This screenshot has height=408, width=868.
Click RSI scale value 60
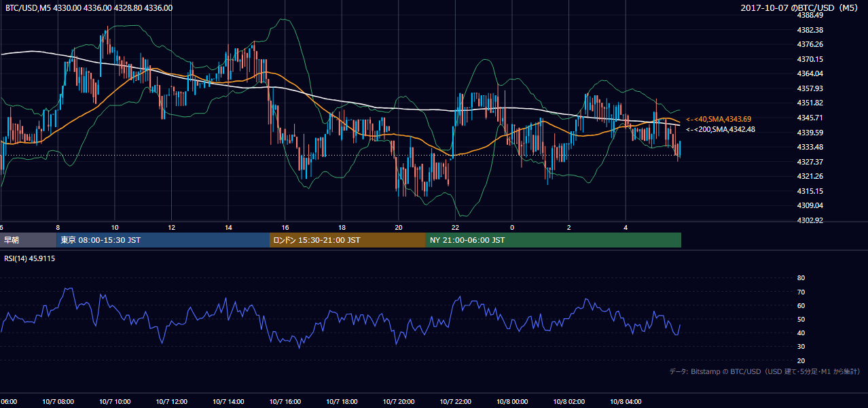(801, 305)
